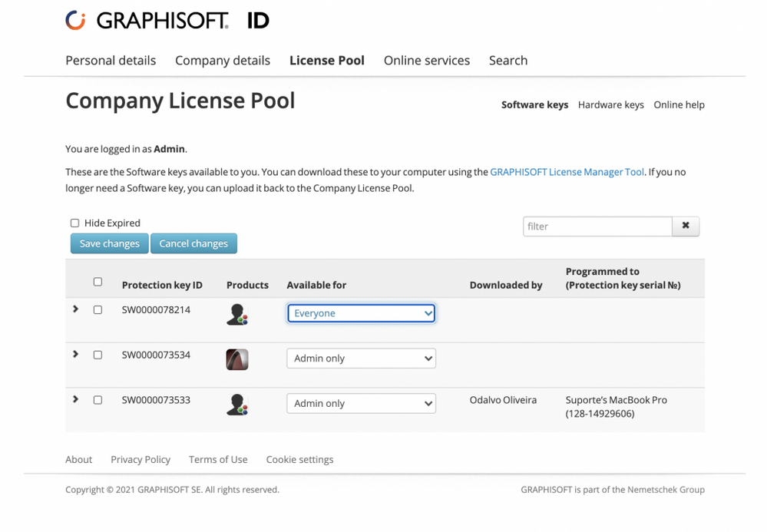Image resolution: width=767 pixels, height=532 pixels.
Task: Toggle the Hide Expired checkbox
Action: coord(74,223)
